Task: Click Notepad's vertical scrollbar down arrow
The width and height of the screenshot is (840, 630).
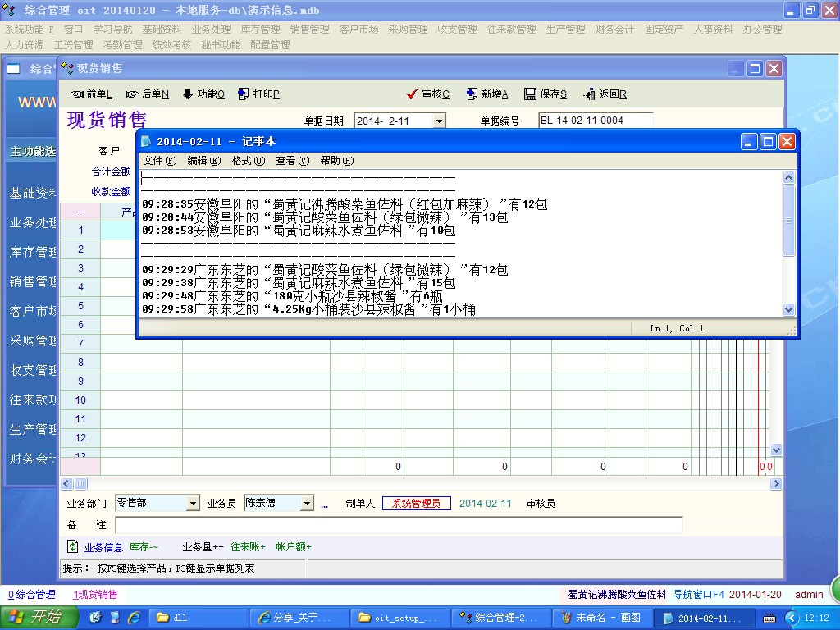Action: point(789,310)
